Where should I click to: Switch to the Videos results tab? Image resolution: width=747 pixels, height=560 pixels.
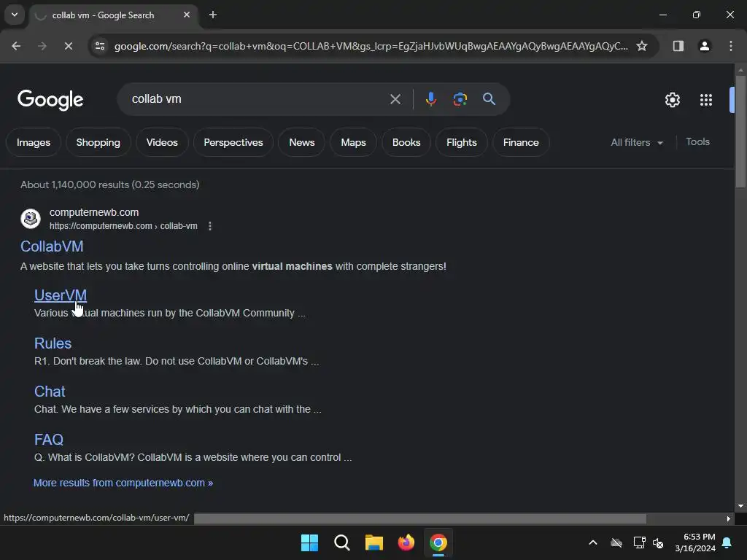pos(162,142)
